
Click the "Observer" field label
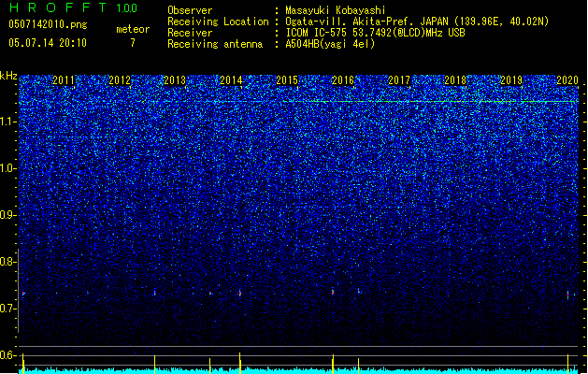pos(190,10)
